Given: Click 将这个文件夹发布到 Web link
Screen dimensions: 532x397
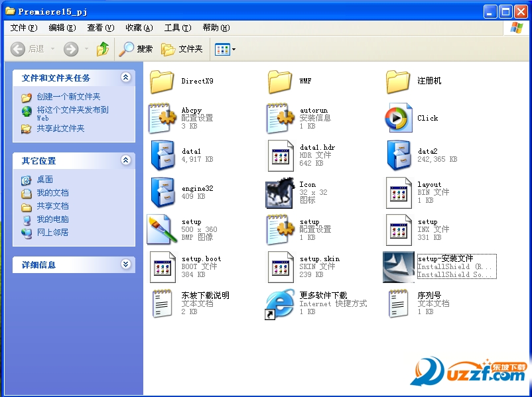Looking at the screenshot, I should click(72, 113).
